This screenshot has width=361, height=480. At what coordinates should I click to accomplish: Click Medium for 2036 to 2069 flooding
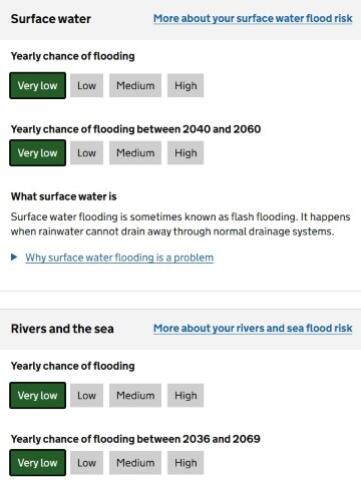135,463
